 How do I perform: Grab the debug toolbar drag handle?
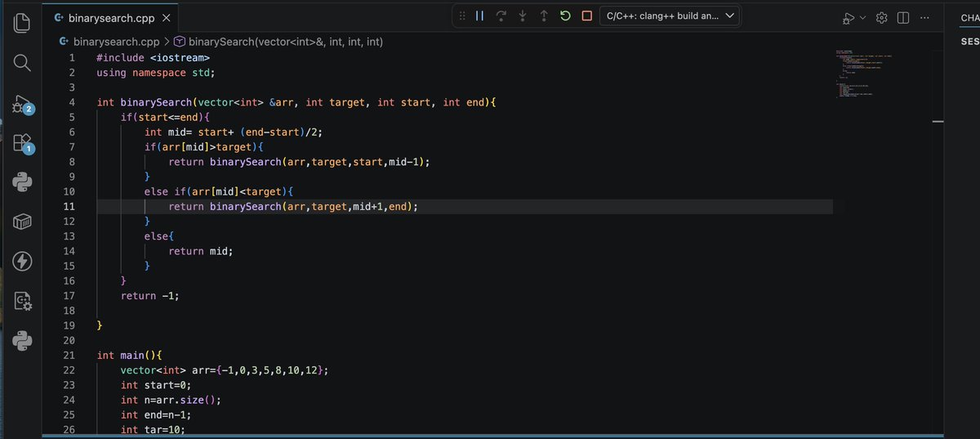click(462, 16)
